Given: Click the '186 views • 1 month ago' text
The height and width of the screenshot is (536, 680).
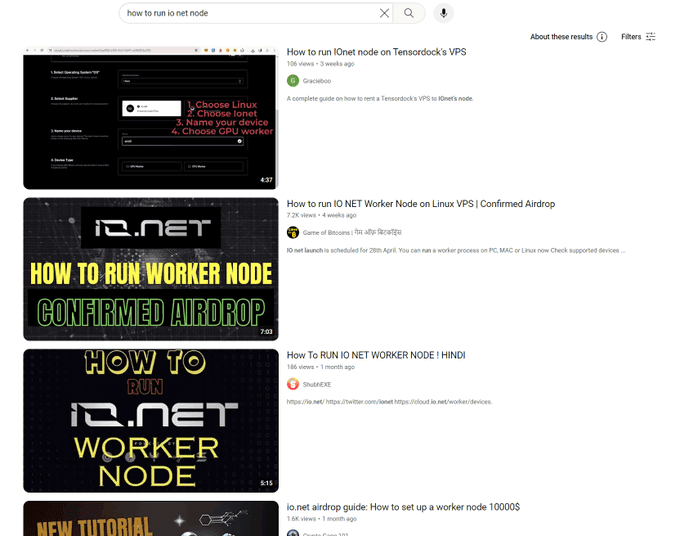Looking at the screenshot, I should (320, 367).
